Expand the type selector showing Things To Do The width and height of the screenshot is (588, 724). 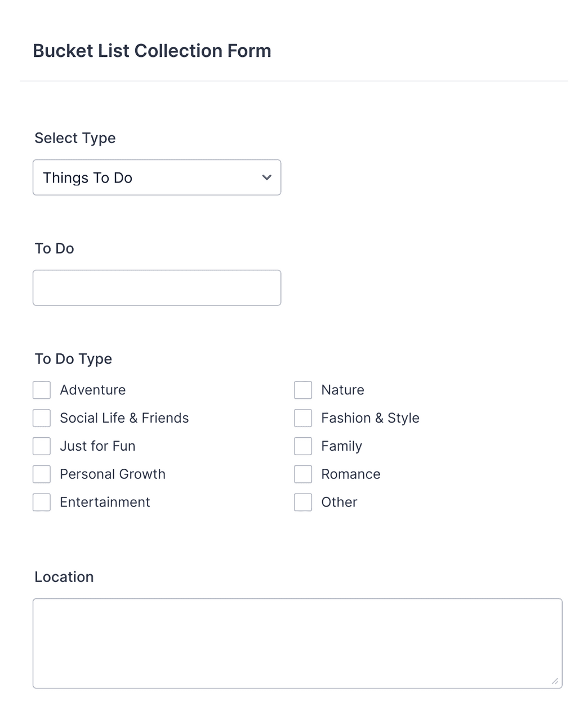pos(157,177)
